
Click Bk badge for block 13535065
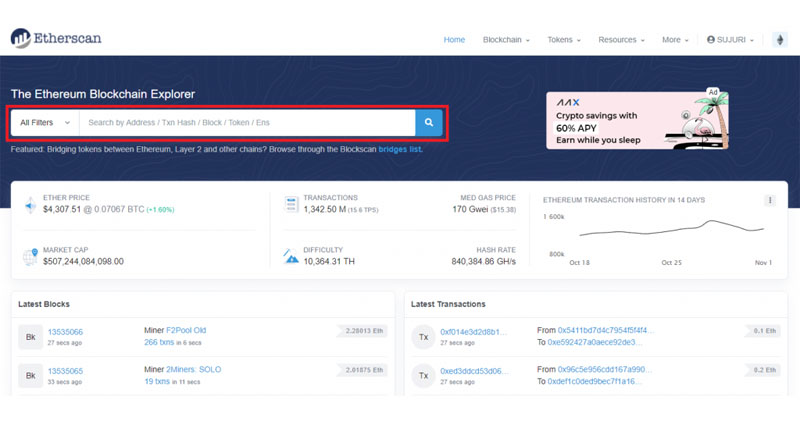pyautogui.click(x=31, y=376)
